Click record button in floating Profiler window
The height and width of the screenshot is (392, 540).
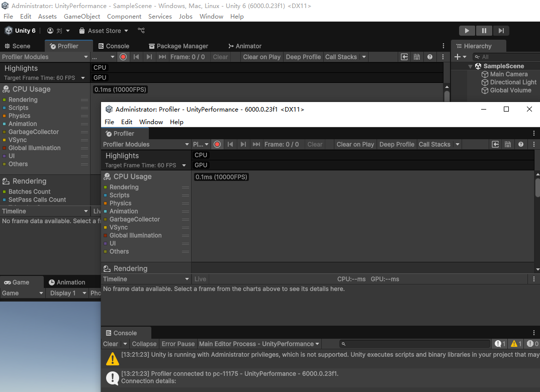tap(217, 144)
